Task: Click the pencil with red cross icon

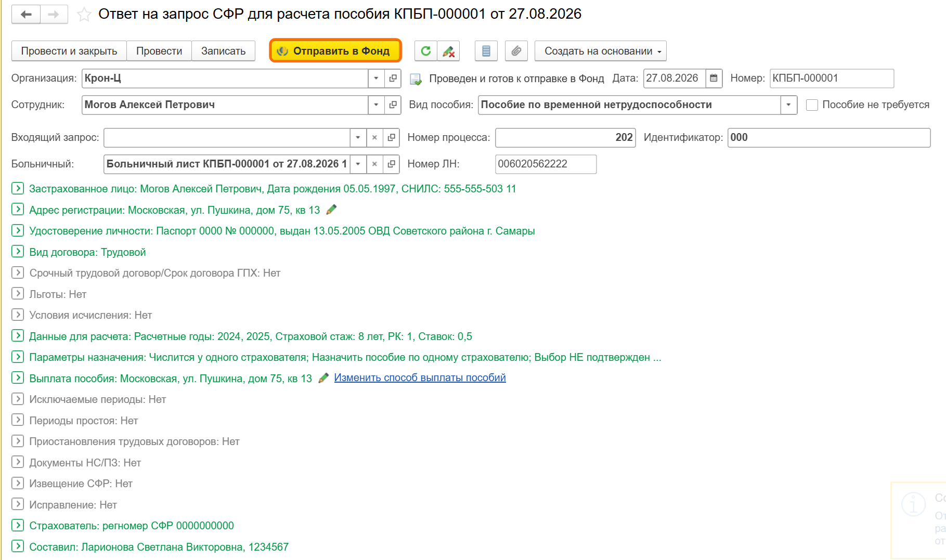Action: [x=448, y=51]
